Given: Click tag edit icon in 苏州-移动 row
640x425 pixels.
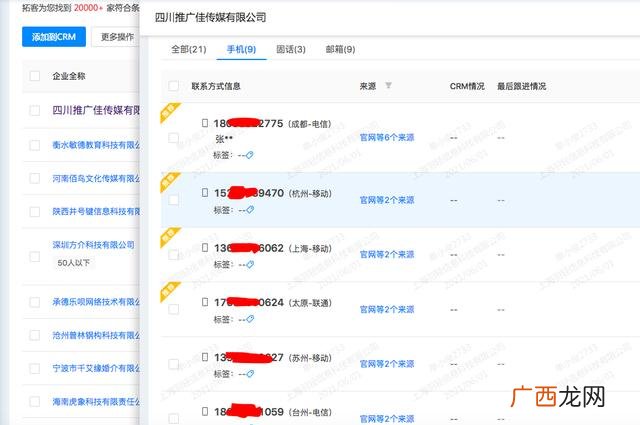Looking at the screenshot, I should 250,374.
